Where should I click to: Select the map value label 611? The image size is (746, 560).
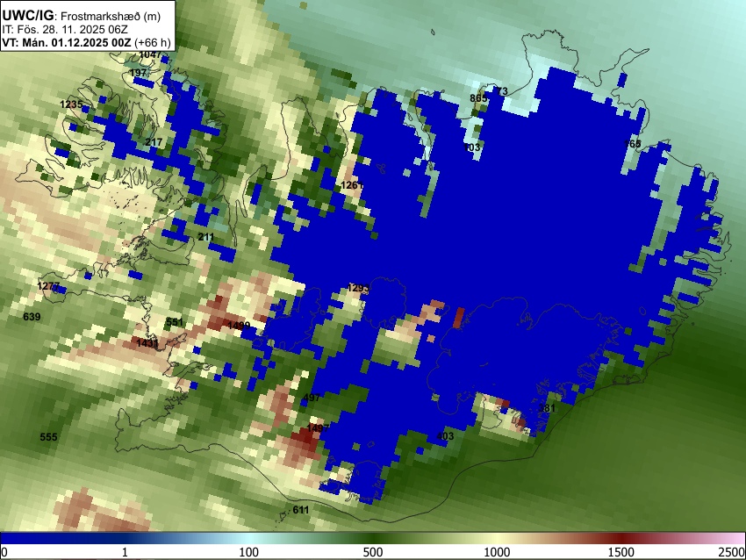[x=301, y=510]
